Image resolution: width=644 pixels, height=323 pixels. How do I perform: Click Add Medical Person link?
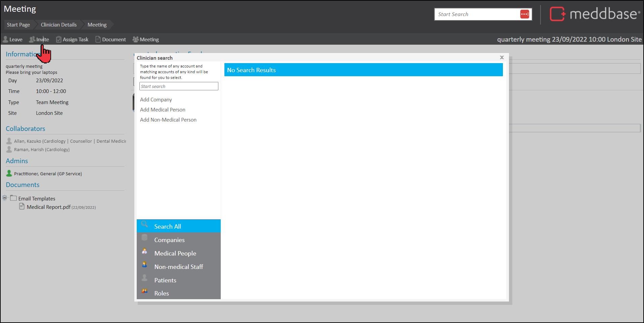pos(163,110)
